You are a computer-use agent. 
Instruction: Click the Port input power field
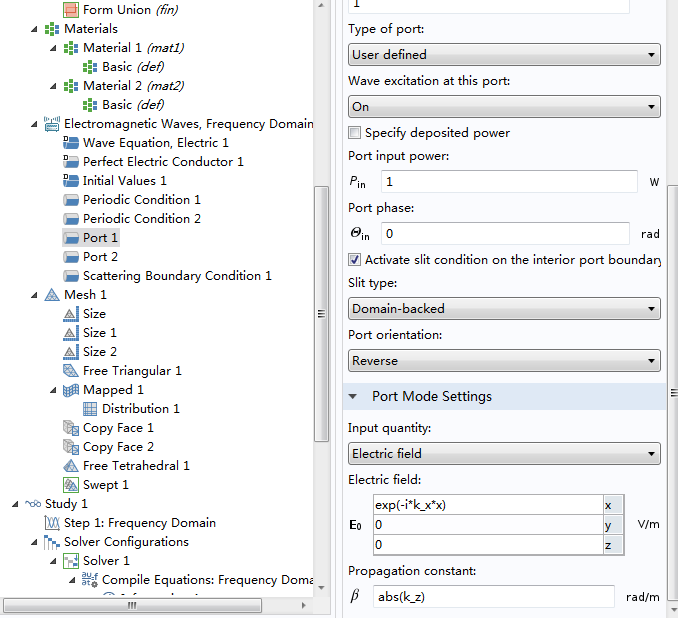click(509, 182)
